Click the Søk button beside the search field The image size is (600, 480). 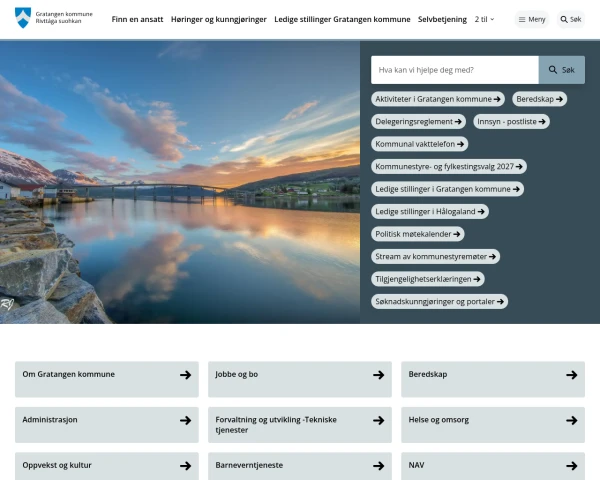pyautogui.click(x=561, y=70)
